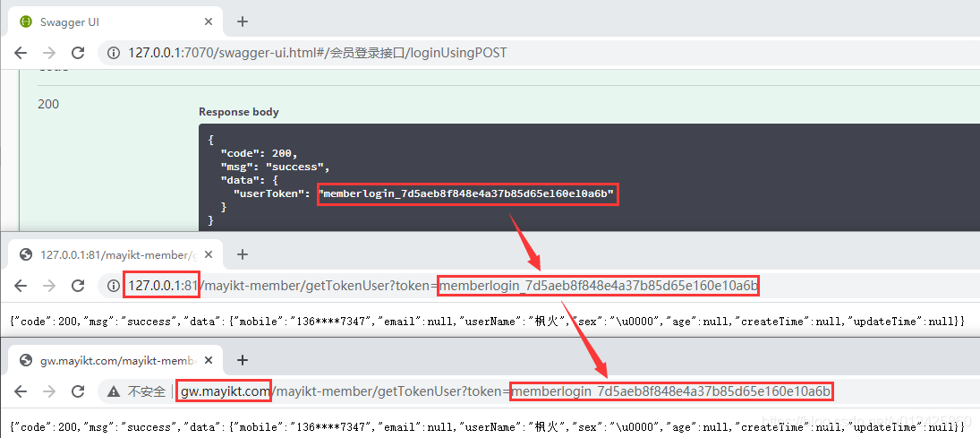980x438 pixels.
Task: Go forward in the gw.mayikt.com window
Action: tap(49, 391)
